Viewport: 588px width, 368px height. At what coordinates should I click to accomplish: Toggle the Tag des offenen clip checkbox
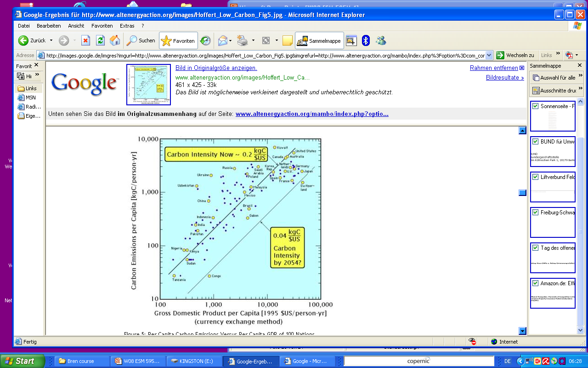coord(535,248)
